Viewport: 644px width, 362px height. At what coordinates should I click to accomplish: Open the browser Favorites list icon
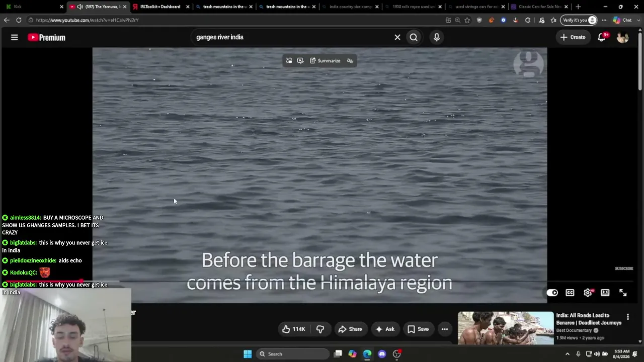point(553,20)
